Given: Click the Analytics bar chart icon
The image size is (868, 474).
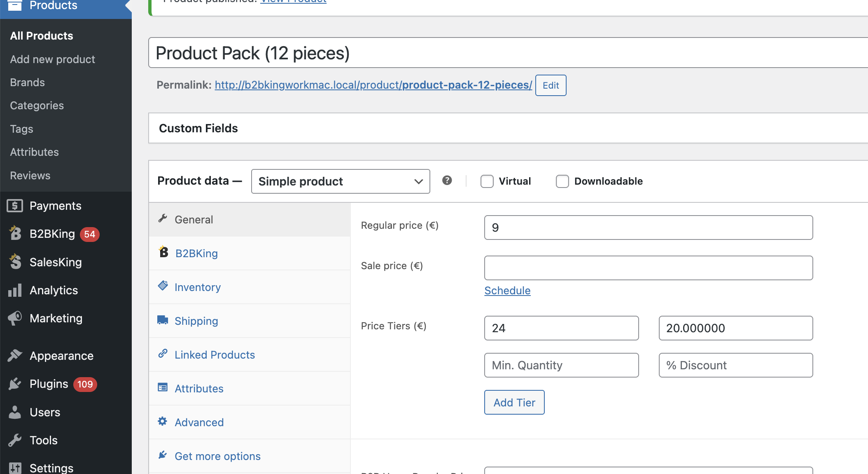Looking at the screenshot, I should (15, 290).
